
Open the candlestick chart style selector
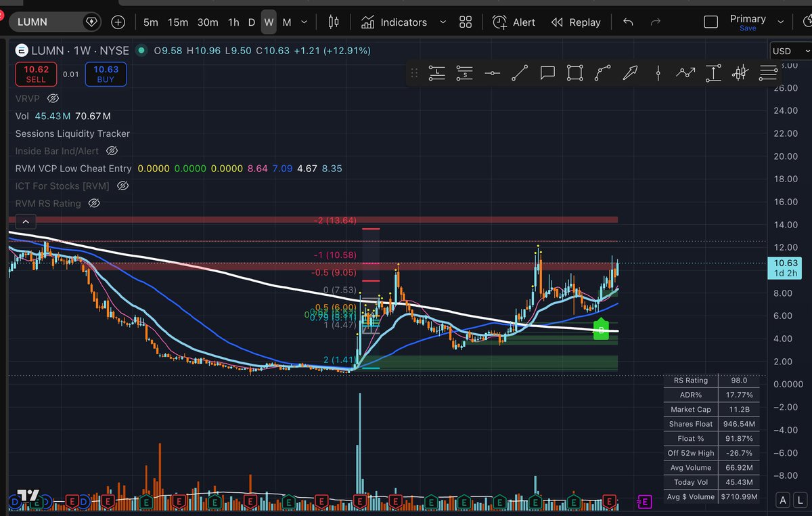point(333,22)
